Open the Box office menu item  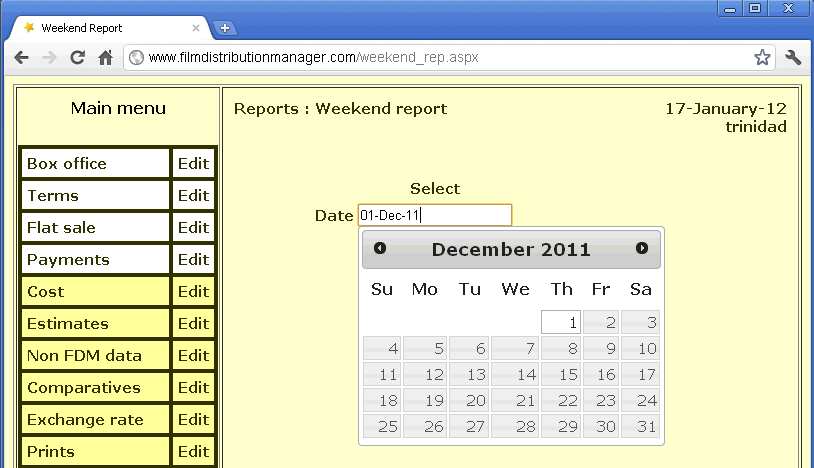click(x=95, y=164)
